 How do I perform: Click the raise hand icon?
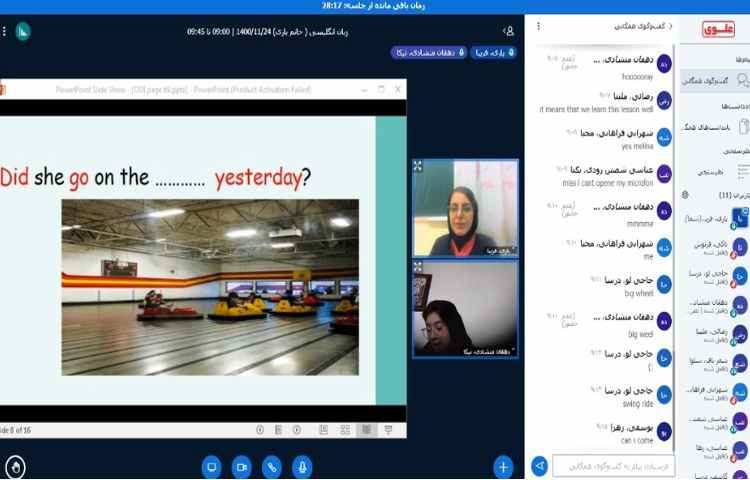(15, 466)
